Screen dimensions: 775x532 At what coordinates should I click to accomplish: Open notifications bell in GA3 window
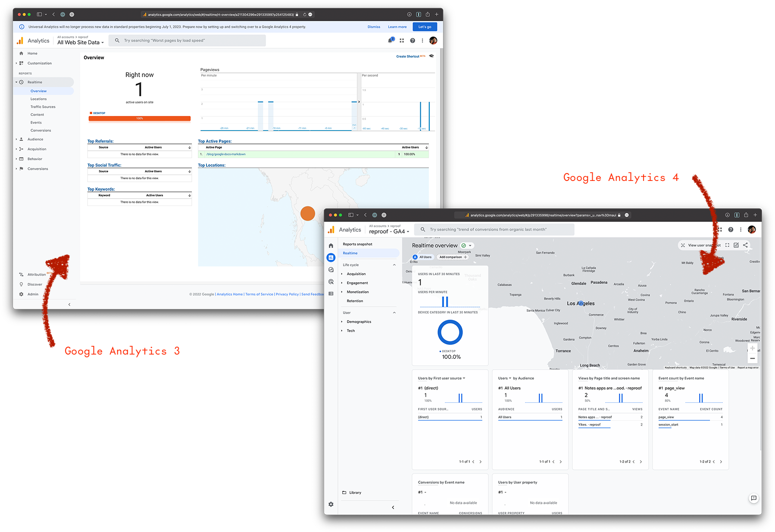391,40
